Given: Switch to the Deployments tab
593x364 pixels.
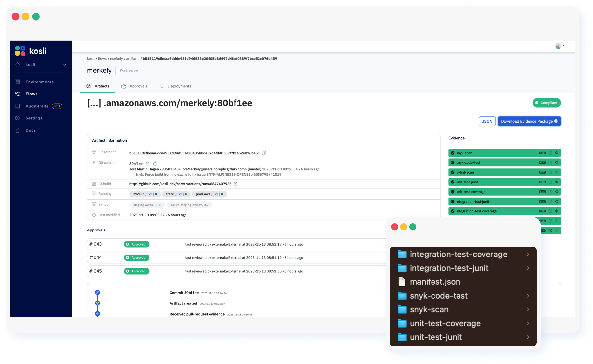Looking at the screenshot, I should (175, 86).
